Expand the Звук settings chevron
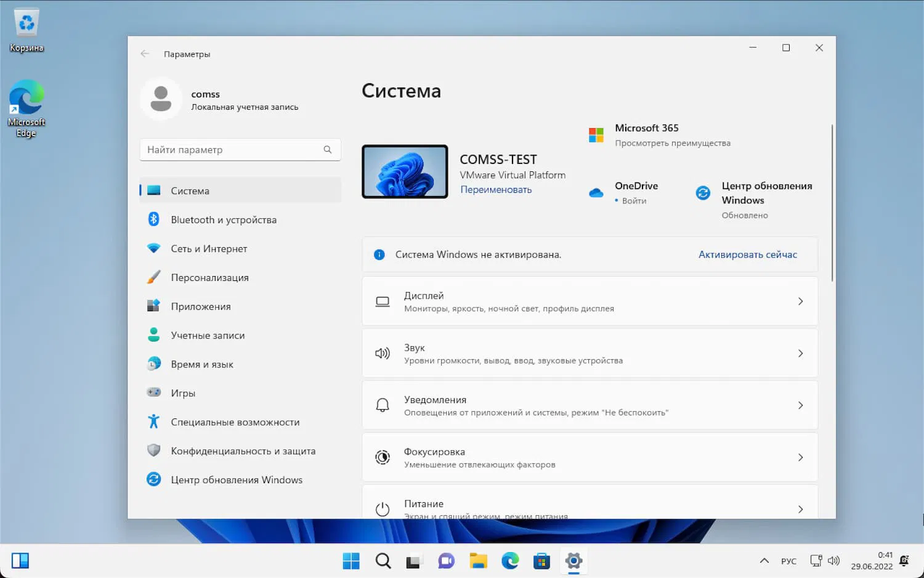Screen dimensions: 924x578 800,353
